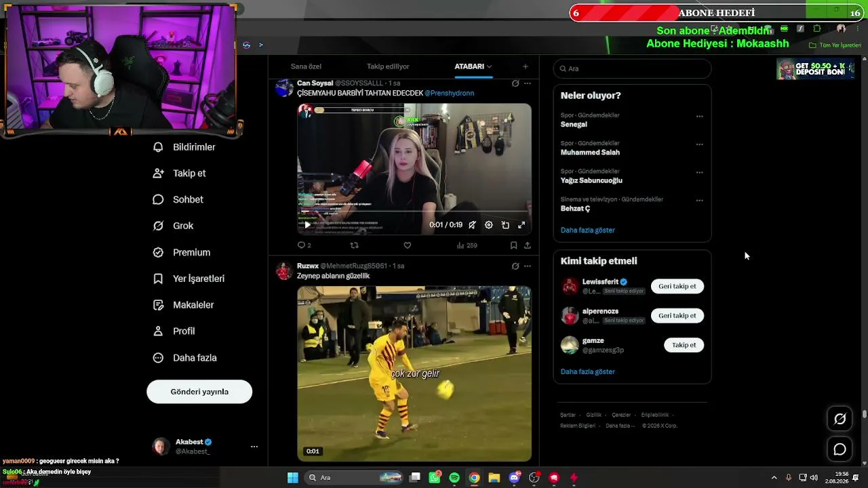Open video settings gear in Can Soysal's video
Screen dimensions: 868x488
(x=488, y=225)
